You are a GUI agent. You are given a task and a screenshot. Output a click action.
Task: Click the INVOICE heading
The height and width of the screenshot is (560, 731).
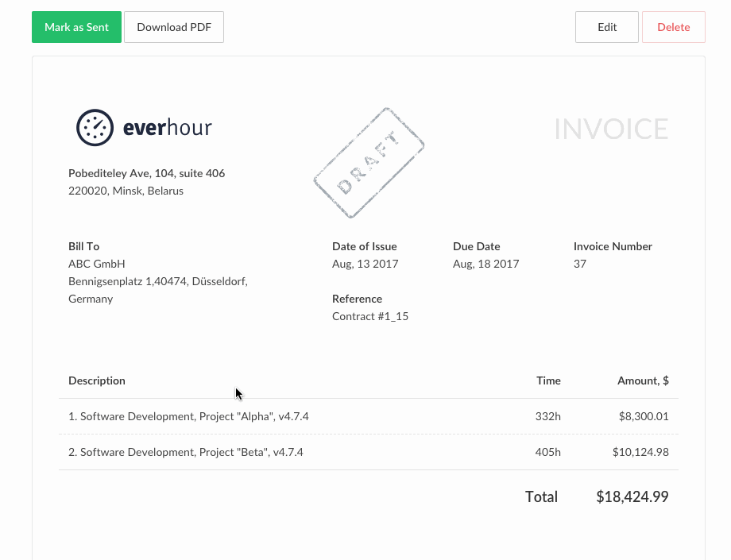611,129
